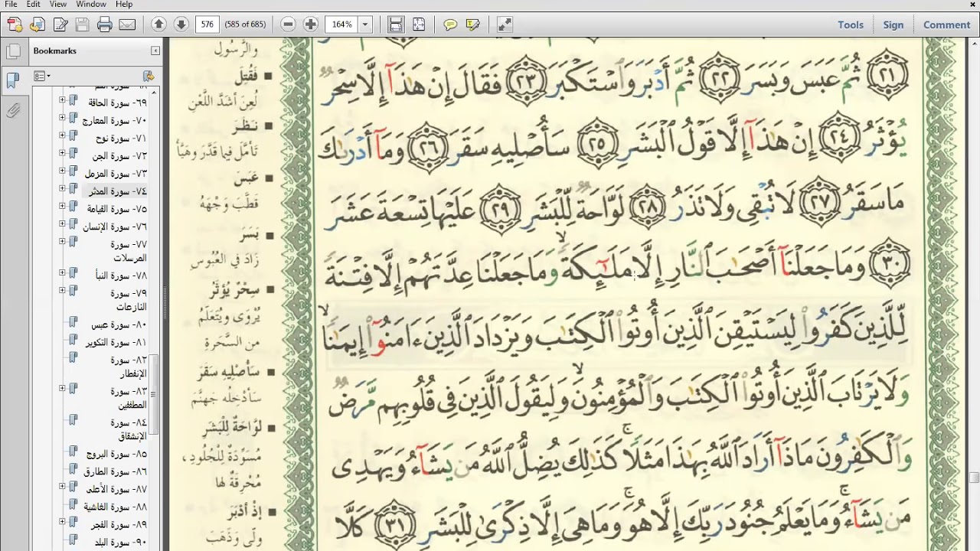The image size is (980, 551).
Task: Click the bookmarks panel scrollbar thumb
Action: tap(153, 394)
